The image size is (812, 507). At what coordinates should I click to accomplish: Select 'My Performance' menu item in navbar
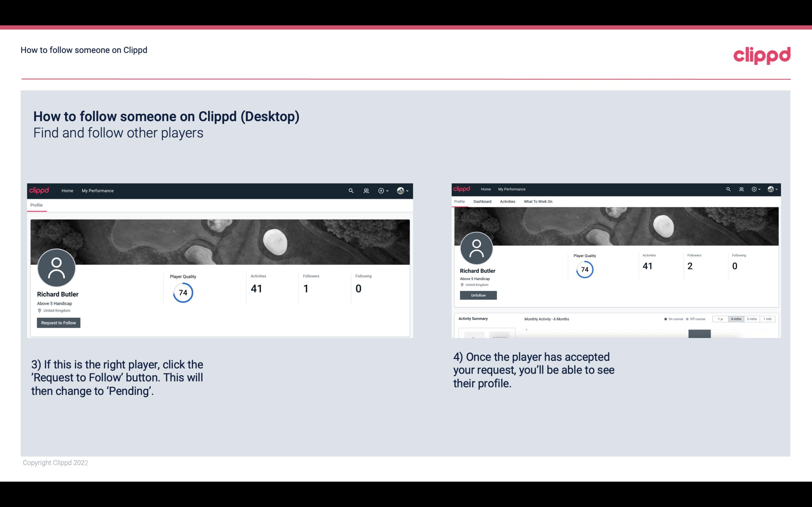pyautogui.click(x=97, y=190)
